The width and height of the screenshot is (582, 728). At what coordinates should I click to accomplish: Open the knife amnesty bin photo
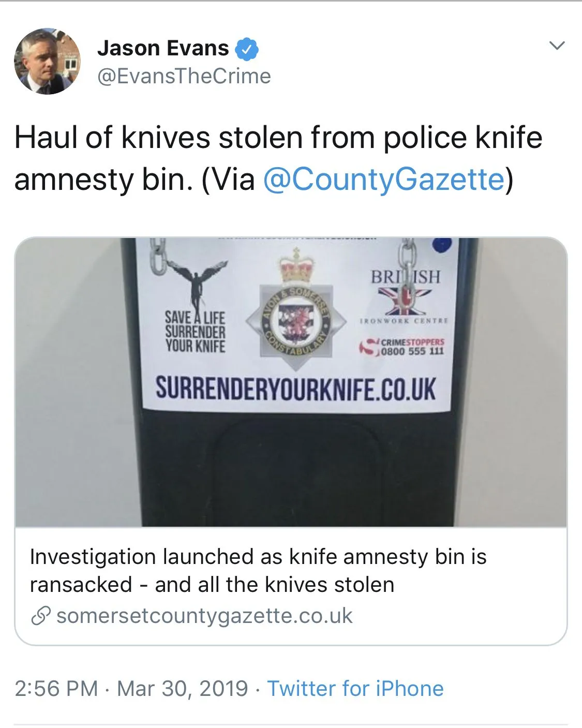[x=291, y=382]
